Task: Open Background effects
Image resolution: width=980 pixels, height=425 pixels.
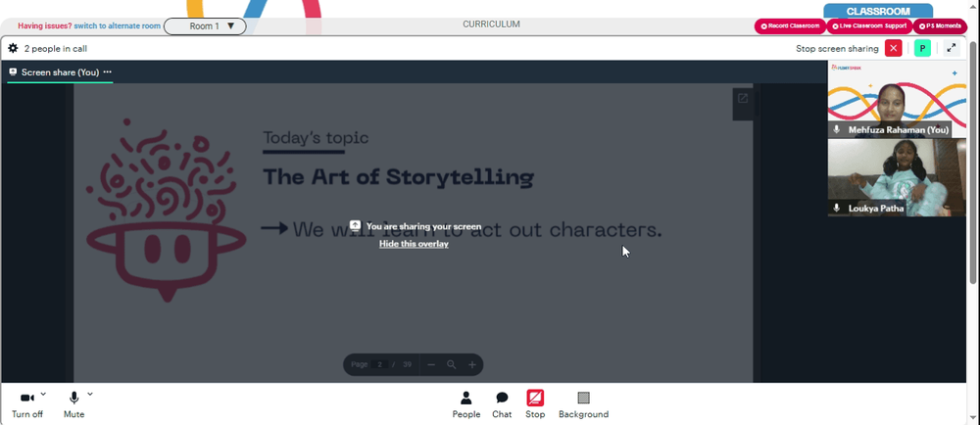Action: tap(583, 404)
